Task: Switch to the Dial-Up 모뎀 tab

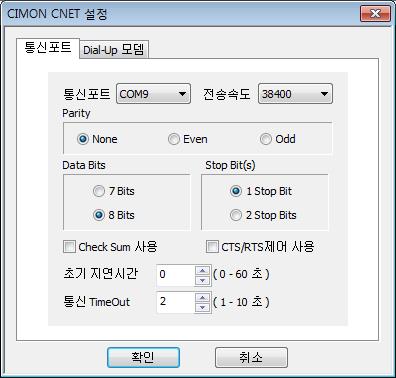Action: pyautogui.click(x=114, y=50)
